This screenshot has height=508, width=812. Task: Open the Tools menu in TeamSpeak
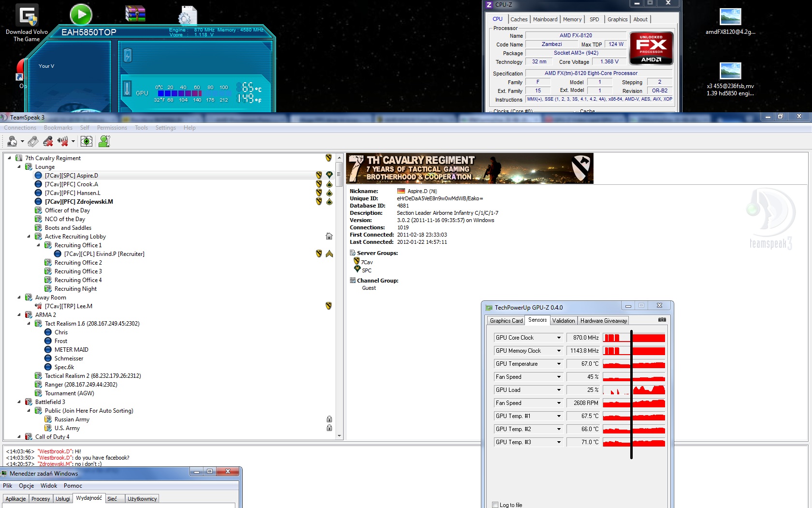coord(141,128)
